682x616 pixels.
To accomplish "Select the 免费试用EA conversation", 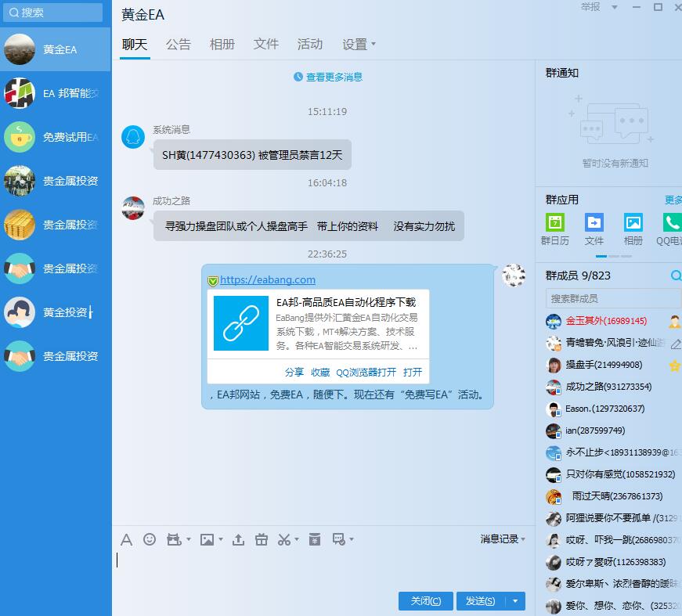I will click(x=56, y=137).
